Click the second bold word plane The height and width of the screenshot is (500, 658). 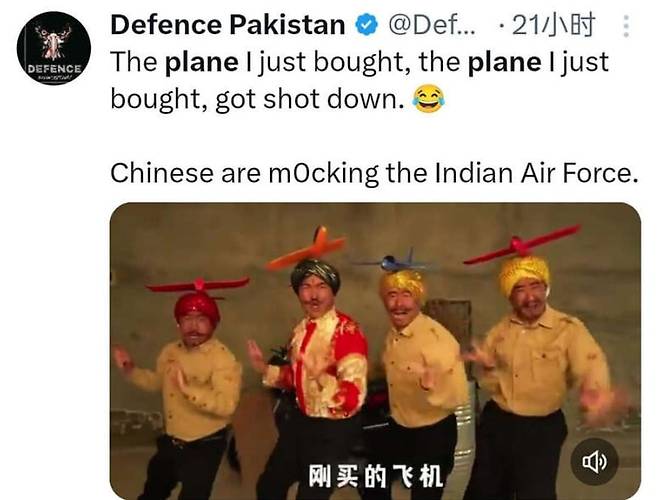coord(504,62)
